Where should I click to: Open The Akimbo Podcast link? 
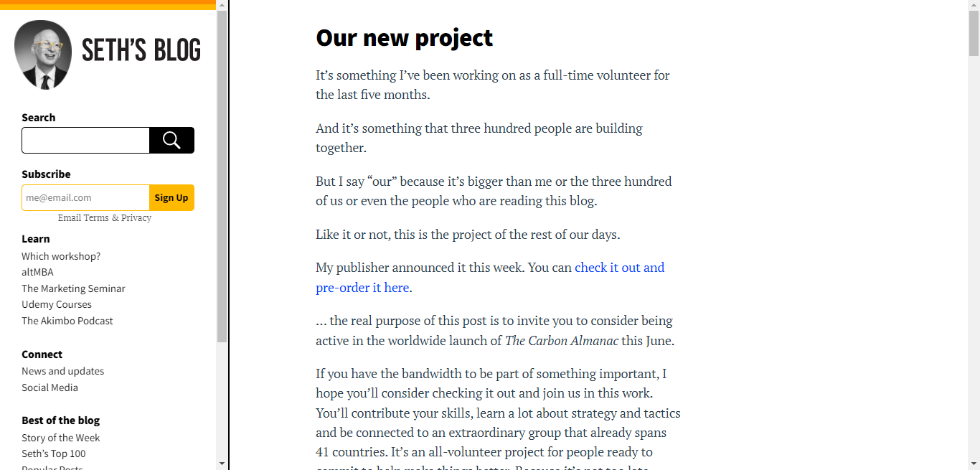67,321
